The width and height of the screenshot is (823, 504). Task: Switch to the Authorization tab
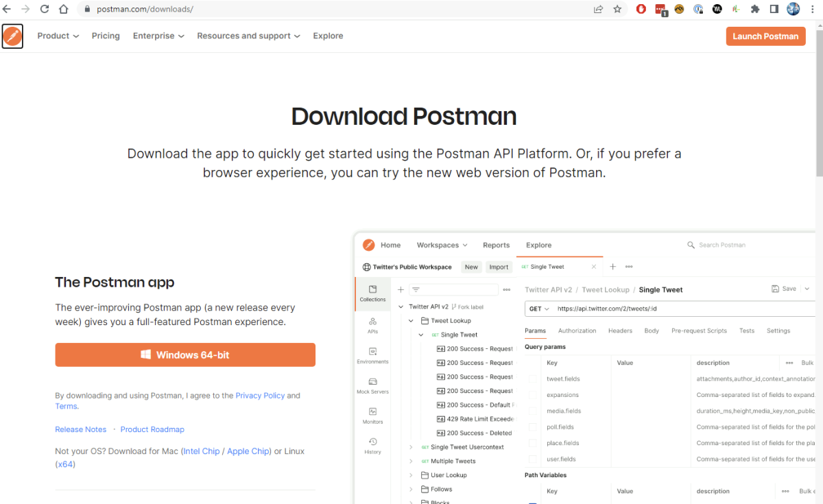point(577,331)
